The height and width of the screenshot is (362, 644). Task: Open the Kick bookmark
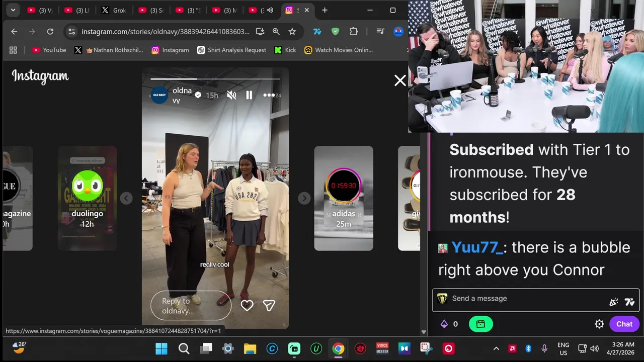click(285, 50)
